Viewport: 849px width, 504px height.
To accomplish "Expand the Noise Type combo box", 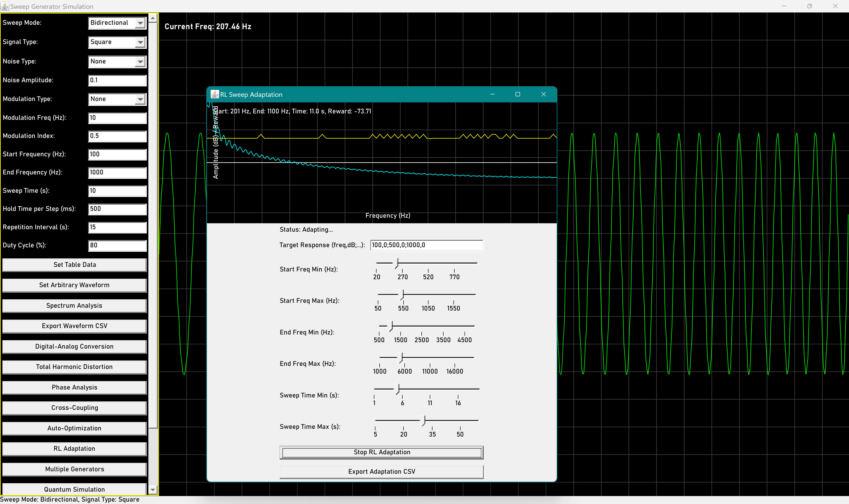I will pyautogui.click(x=140, y=62).
